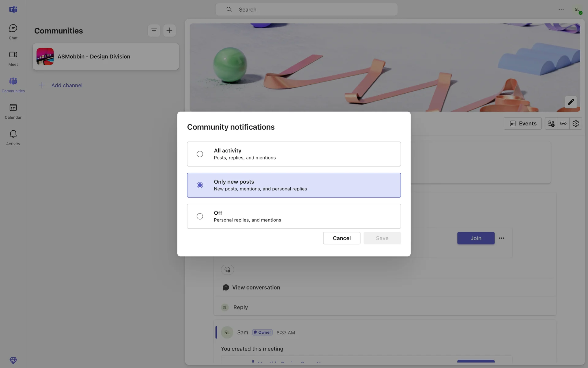Choose the Off notifications radio option
588x368 pixels.
pyautogui.click(x=200, y=216)
